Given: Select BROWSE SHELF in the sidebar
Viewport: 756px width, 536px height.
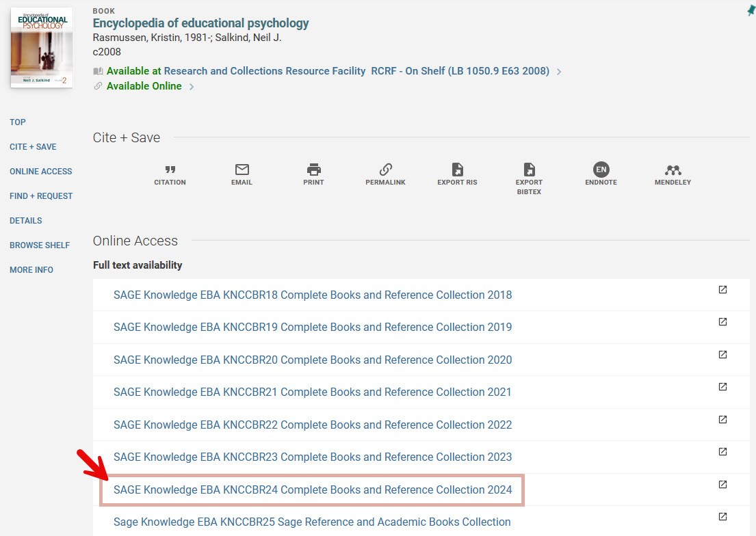Looking at the screenshot, I should click(x=40, y=245).
